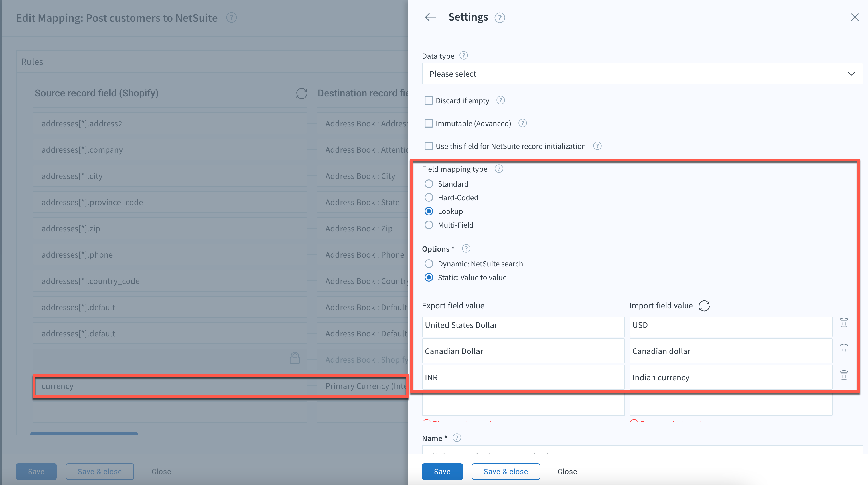
Task: Select the Address Book : State destination field
Action: click(x=362, y=202)
